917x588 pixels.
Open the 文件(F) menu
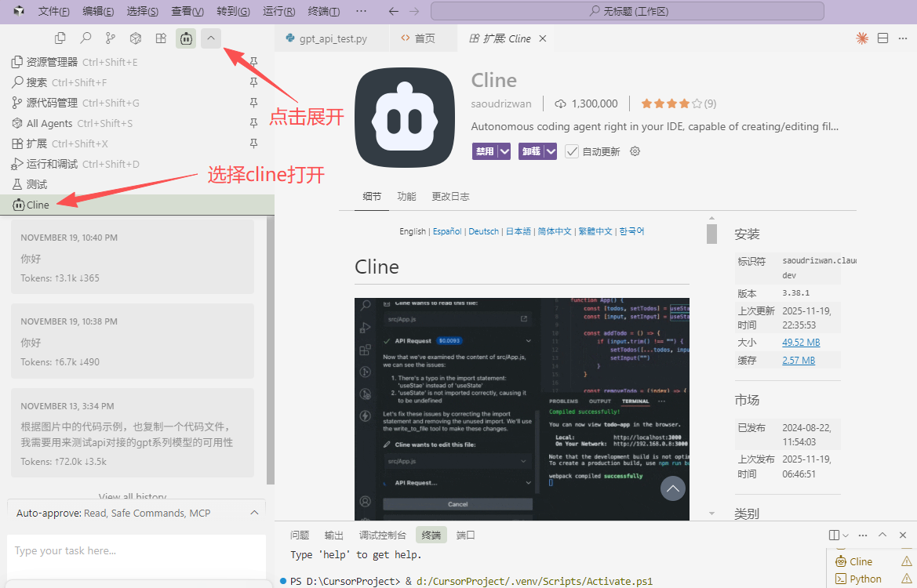coord(54,11)
